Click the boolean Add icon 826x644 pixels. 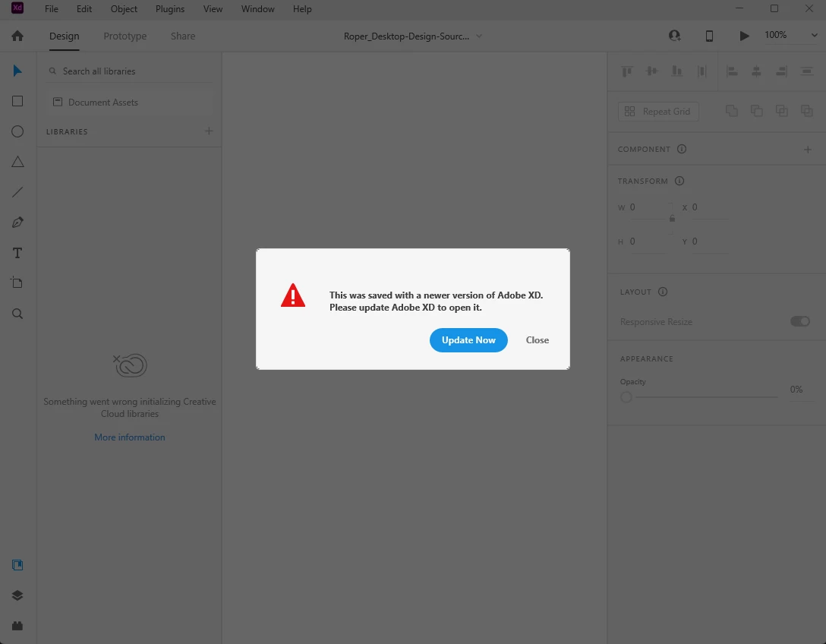coord(731,111)
